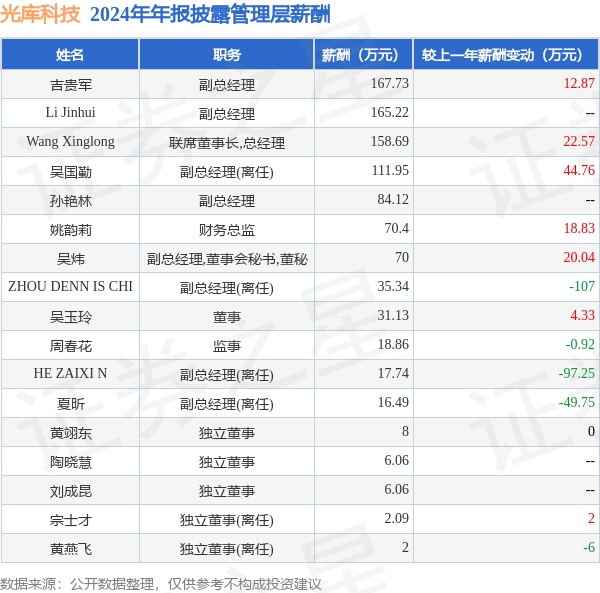Viewport: 600px width, 593px height.
Task: Click the change value -6
Action: [x=589, y=547]
